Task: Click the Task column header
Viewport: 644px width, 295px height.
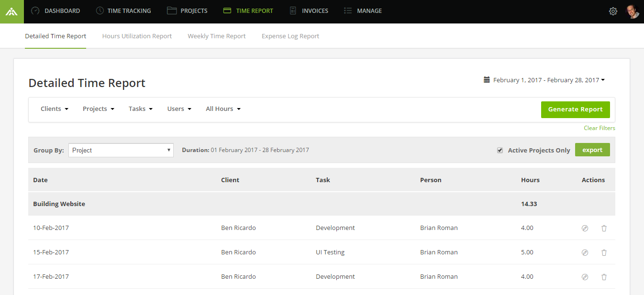Action: pyautogui.click(x=323, y=180)
